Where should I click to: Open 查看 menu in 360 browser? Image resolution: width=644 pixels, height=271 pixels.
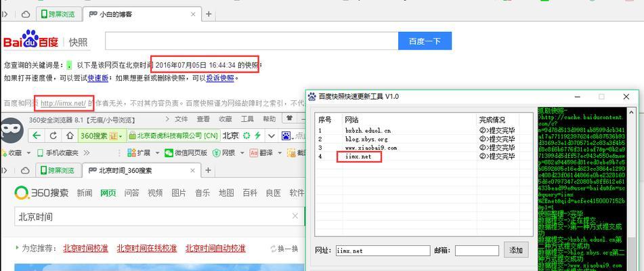[x=203, y=119]
